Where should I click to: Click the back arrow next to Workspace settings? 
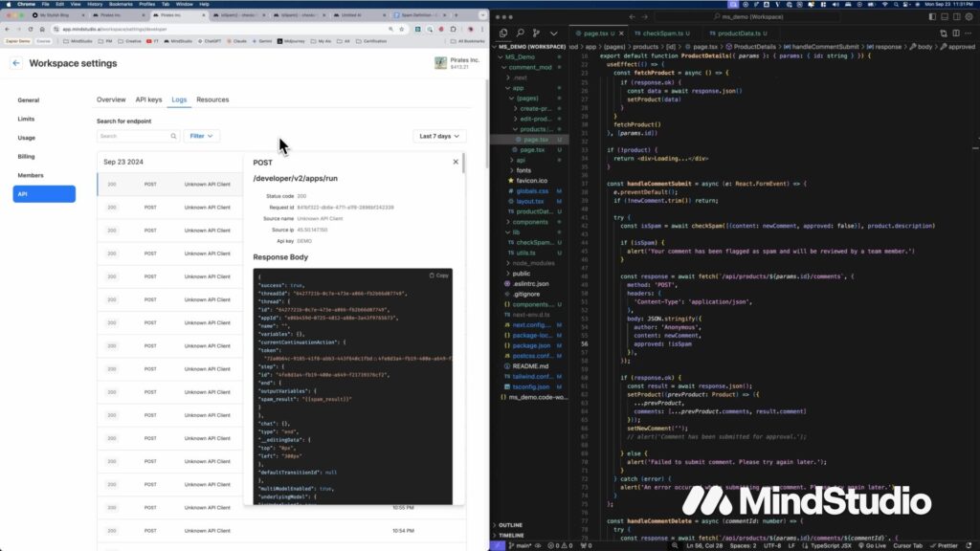pyautogui.click(x=16, y=63)
